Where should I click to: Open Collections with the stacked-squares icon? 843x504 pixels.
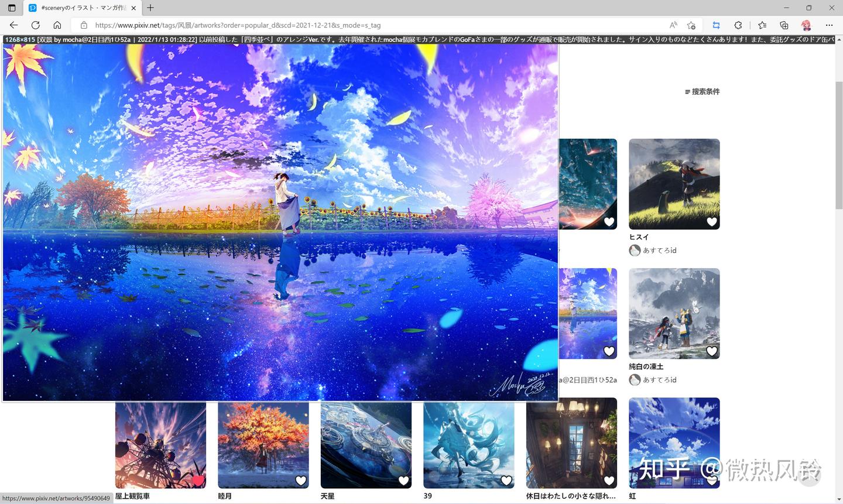[783, 25]
